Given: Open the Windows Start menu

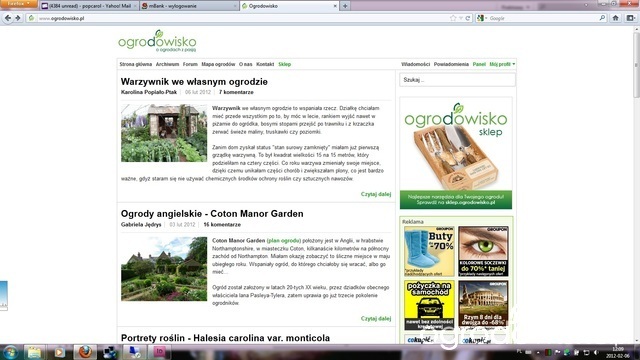Looking at the screenshot, I should [x=10, y=352].
